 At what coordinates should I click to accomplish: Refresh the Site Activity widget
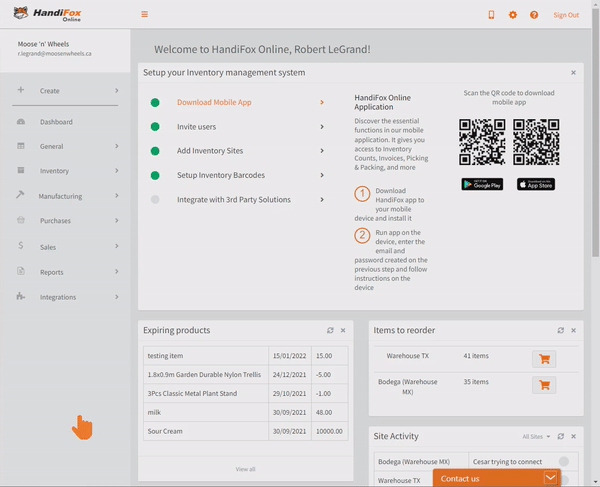coord(561,437)
